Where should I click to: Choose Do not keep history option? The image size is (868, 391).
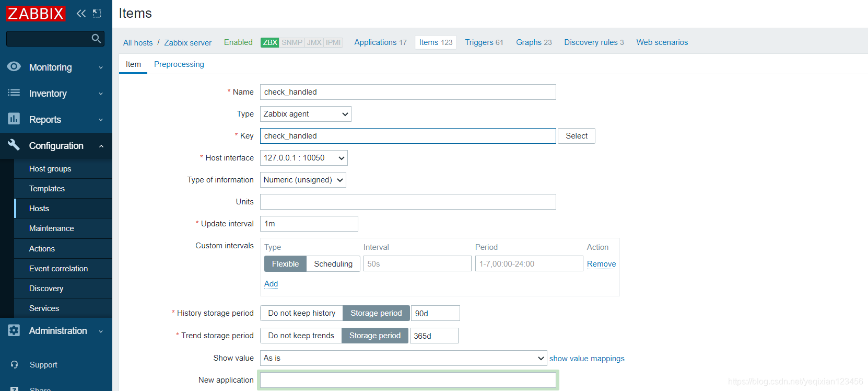(302, 313)
